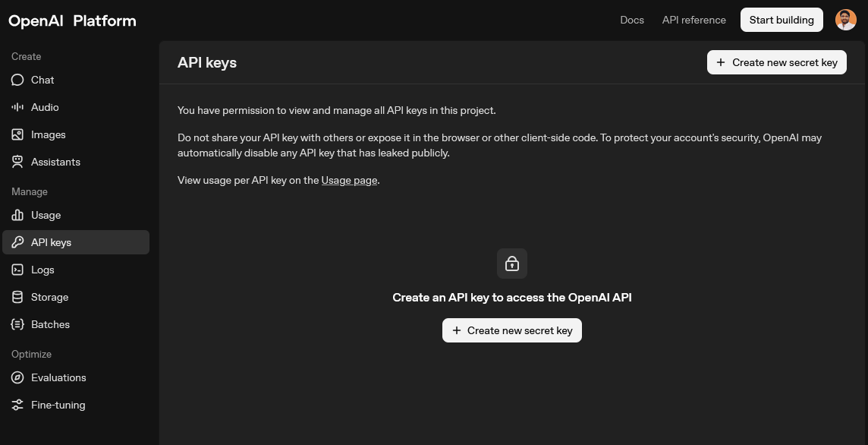The image size is (868, 445).
Task: Open Audio in the sidebar
Action: pos(76,107)
